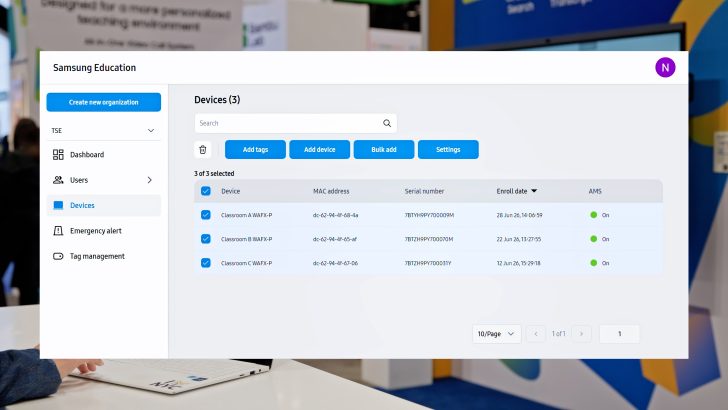
Task: Open the 10/Page rows-per-page dropdown
Action: point(496,334)
